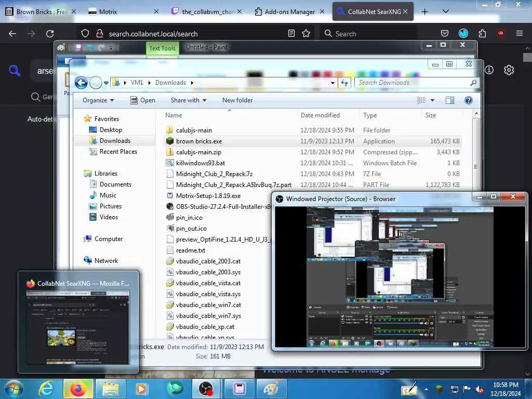Select Network in the navigation pane
This screenshot has height=399, width=532.
(x=101, y=261)
